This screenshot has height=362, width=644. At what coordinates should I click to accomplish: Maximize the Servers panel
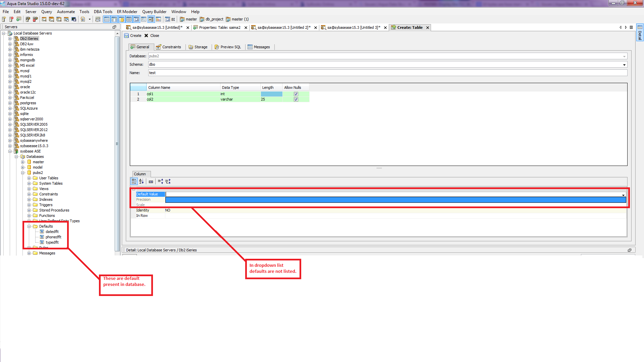click(x=114, y=27)
